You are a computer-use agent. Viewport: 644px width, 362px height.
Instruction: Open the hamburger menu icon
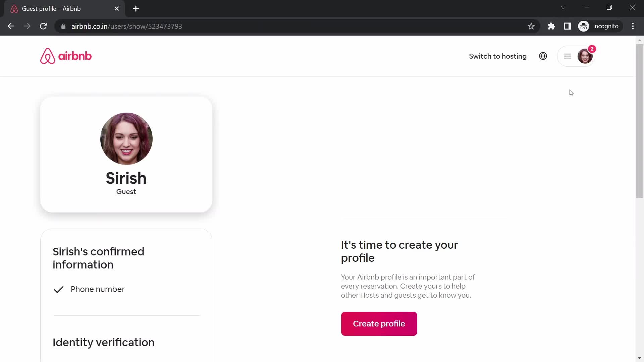coord(568,57)
